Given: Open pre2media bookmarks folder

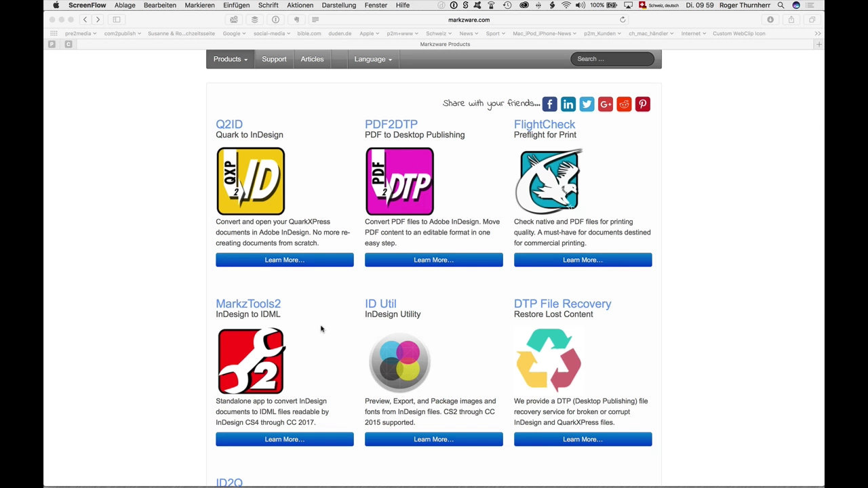Looking at the screenshot, I should coord(81,33).
